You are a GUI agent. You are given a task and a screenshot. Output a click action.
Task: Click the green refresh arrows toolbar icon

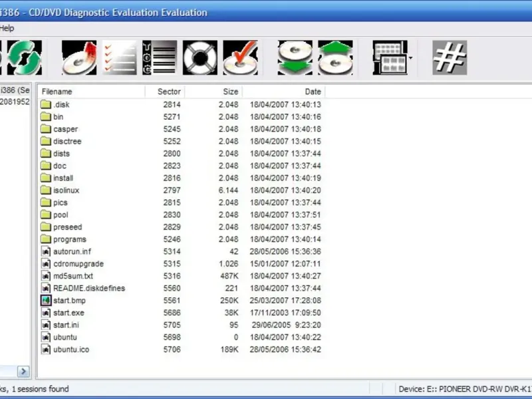[25, 58]
